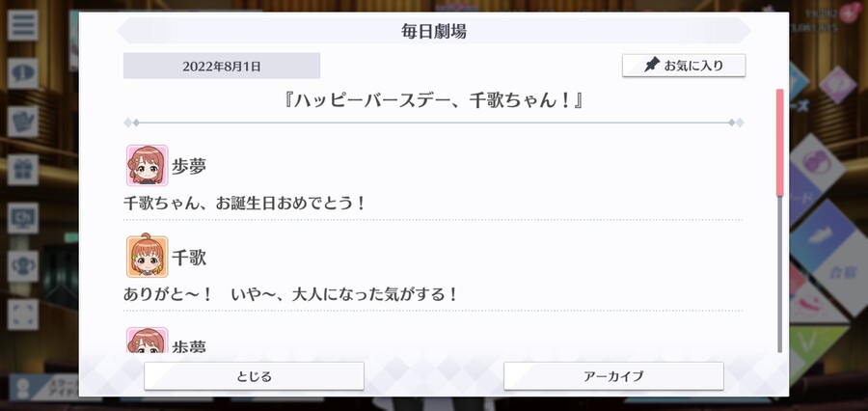Click the 2022年8月1日 date label
Viewport: 868px width, 411px height.
222,66
